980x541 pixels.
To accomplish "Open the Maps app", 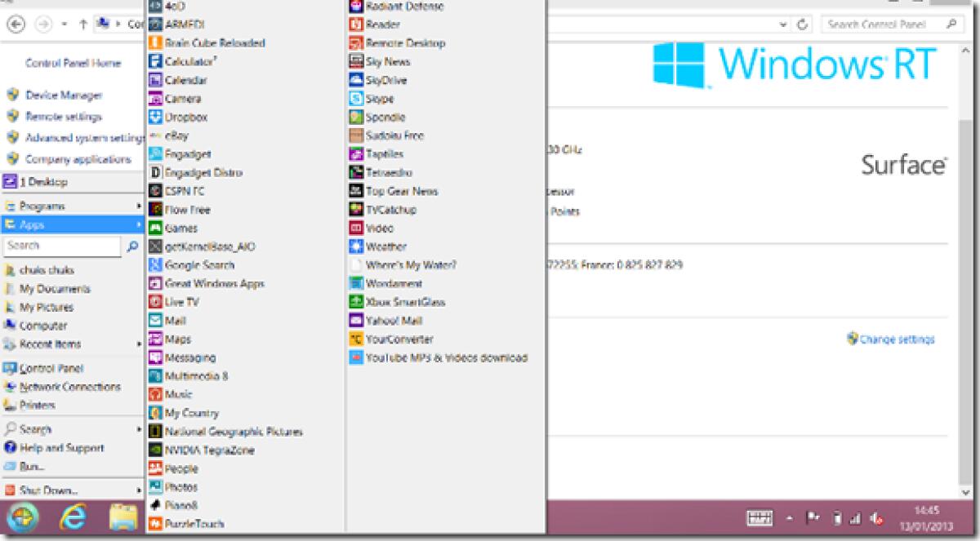I will point(177,339).
